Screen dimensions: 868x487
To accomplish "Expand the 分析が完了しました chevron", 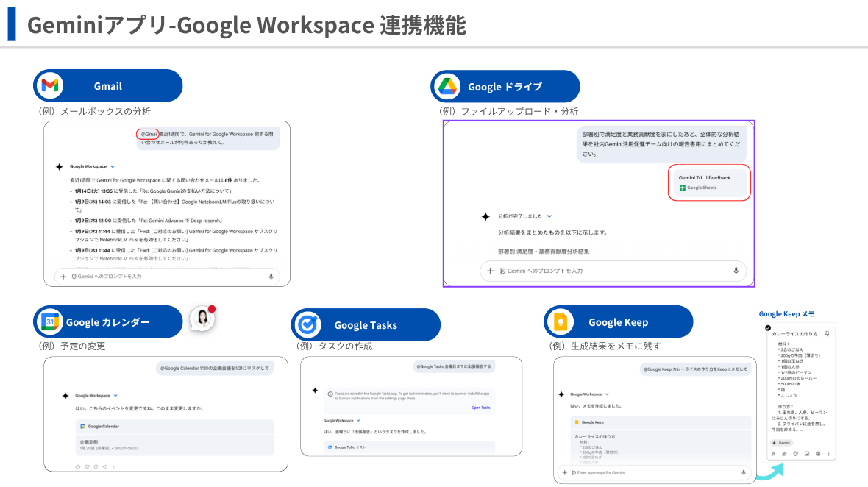I will coord(549,216).
